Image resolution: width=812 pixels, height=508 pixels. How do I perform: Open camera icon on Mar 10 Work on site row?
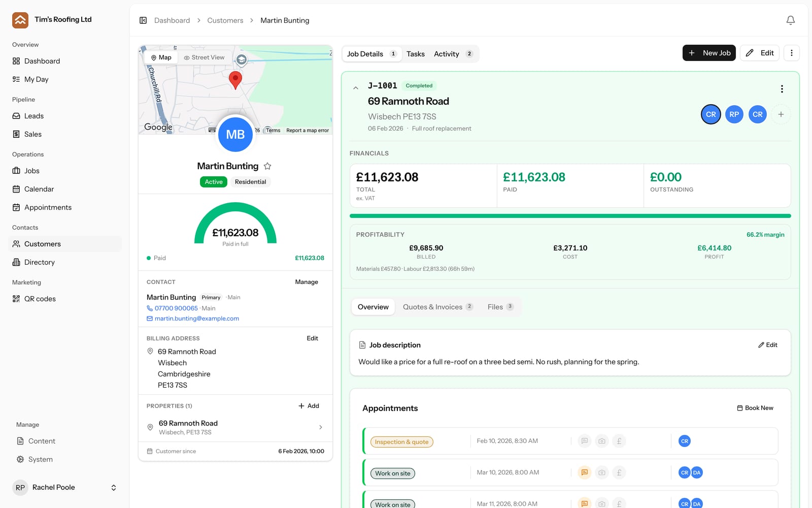click(x=602, y=472)
